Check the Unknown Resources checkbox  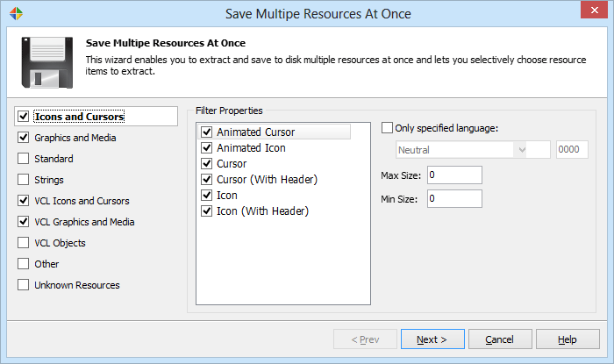(23, 285)
